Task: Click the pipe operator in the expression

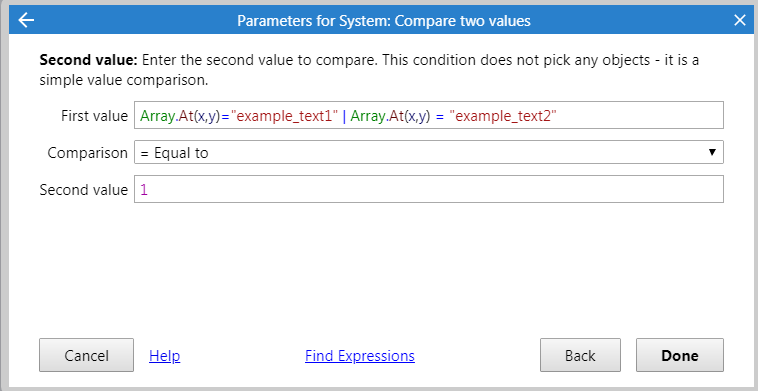Action: pyautogui.click(x=344, y=116)
